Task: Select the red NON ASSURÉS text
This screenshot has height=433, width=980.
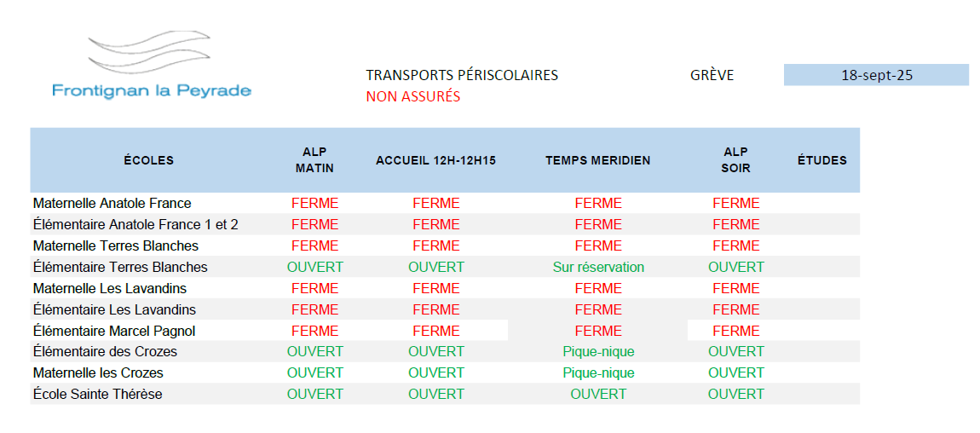Action: click(412, 96)
